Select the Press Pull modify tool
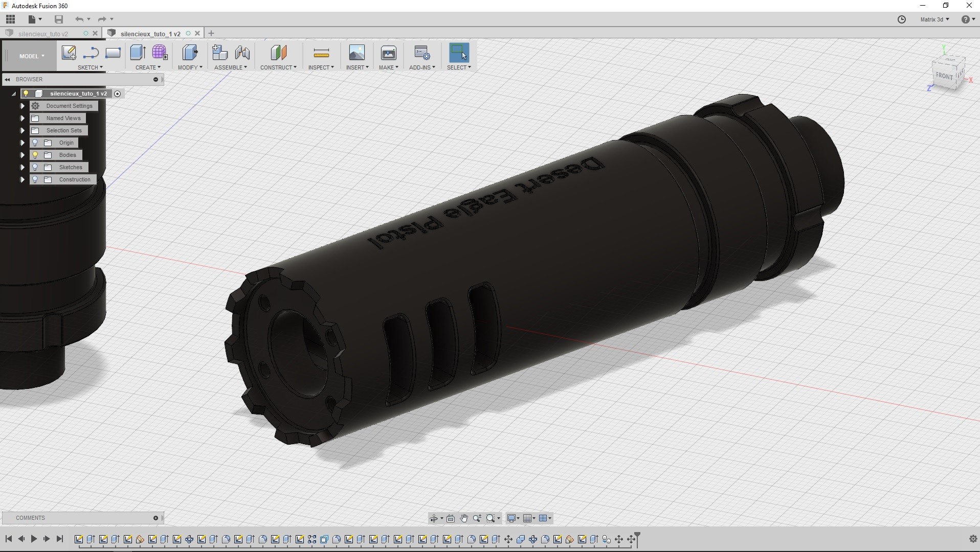980x552 pixels. click(x=190, y=53)
